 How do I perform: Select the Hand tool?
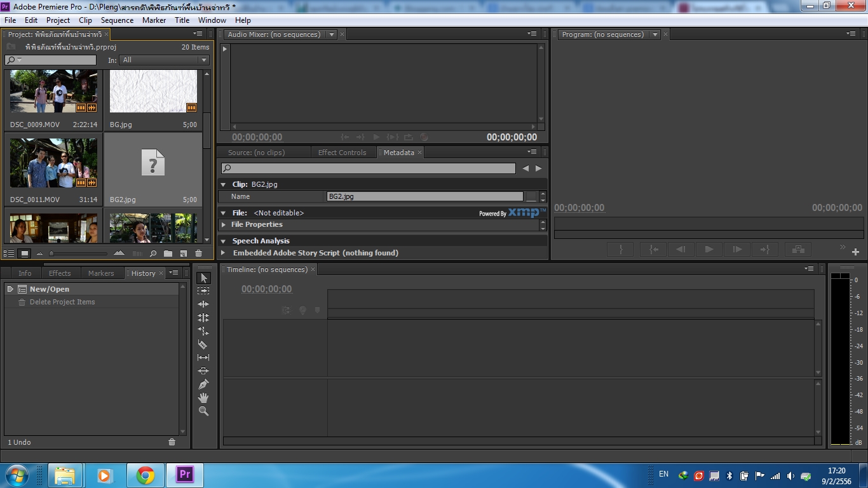pos(203,398)
